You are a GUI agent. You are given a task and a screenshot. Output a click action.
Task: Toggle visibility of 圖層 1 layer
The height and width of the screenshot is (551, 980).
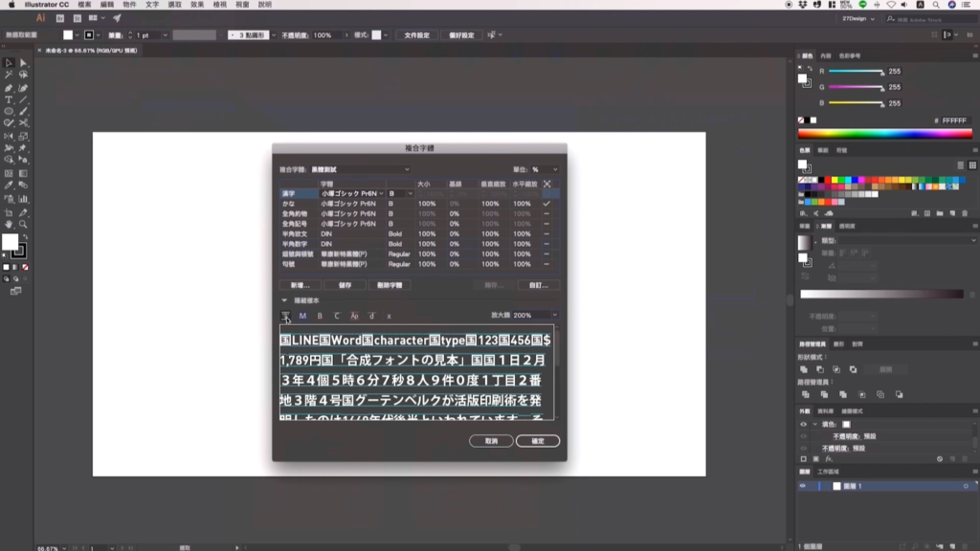click(x=803, y=486)
